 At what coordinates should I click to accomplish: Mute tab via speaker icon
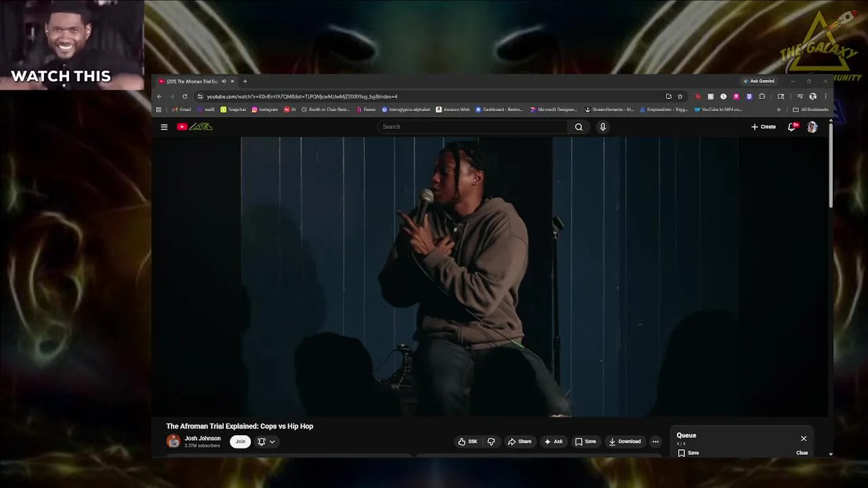(x=224, y=81)
